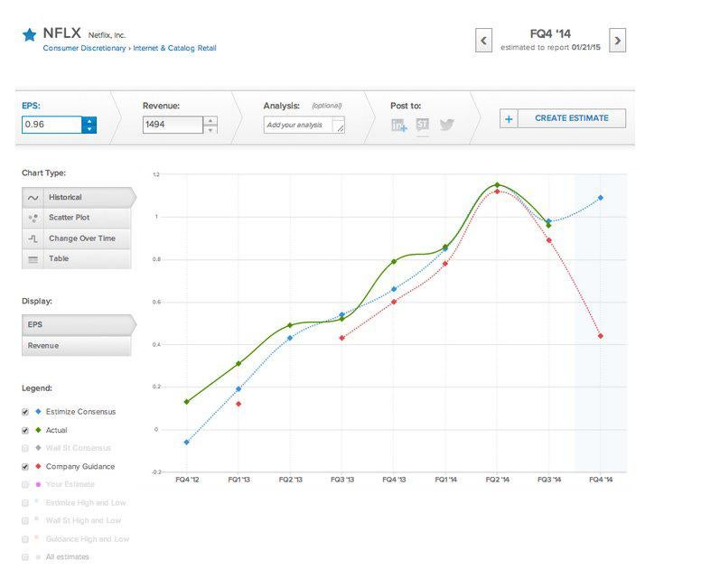Click the NFLX ticker heading

(61, 33)
